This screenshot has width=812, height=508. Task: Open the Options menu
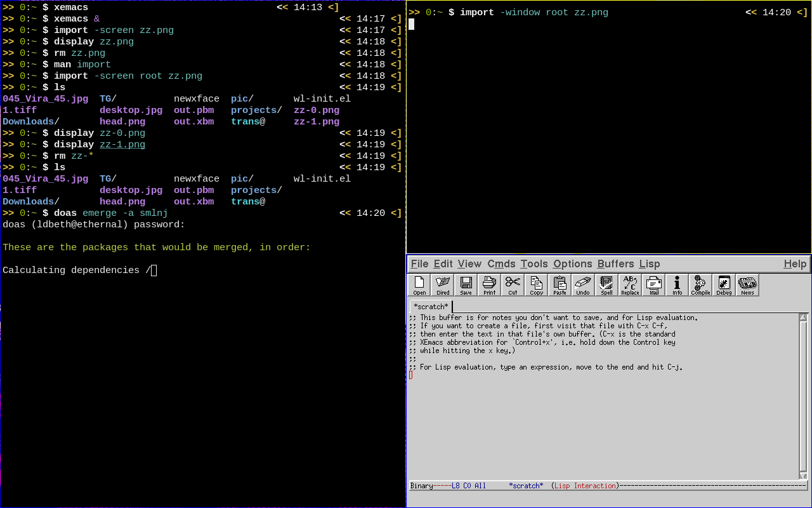(x=572, y=264)
